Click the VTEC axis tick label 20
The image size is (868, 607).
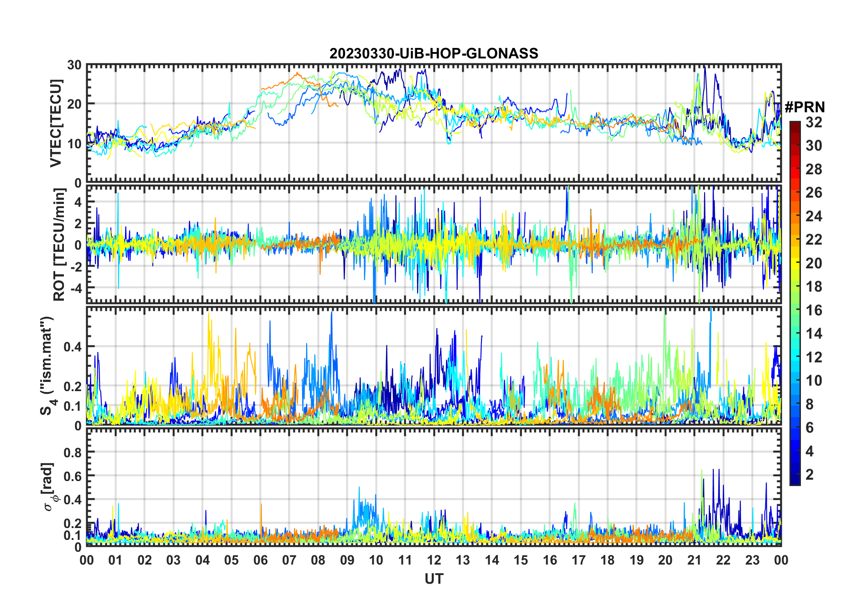[74, 104]
